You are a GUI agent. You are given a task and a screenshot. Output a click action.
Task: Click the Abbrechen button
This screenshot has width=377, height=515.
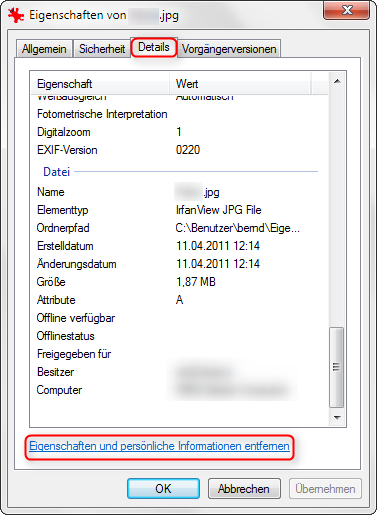(244, 489)
